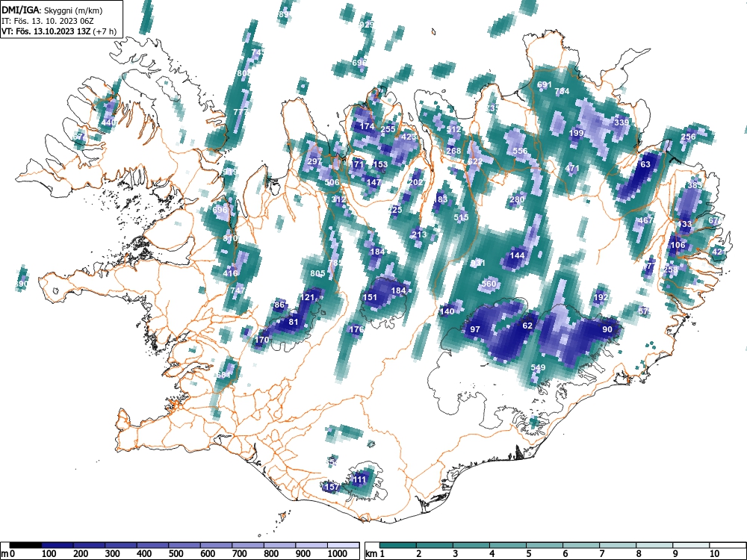Click the visibility value '192' on the map
Screen dimensions: 747x560
(x=601, y=297)
